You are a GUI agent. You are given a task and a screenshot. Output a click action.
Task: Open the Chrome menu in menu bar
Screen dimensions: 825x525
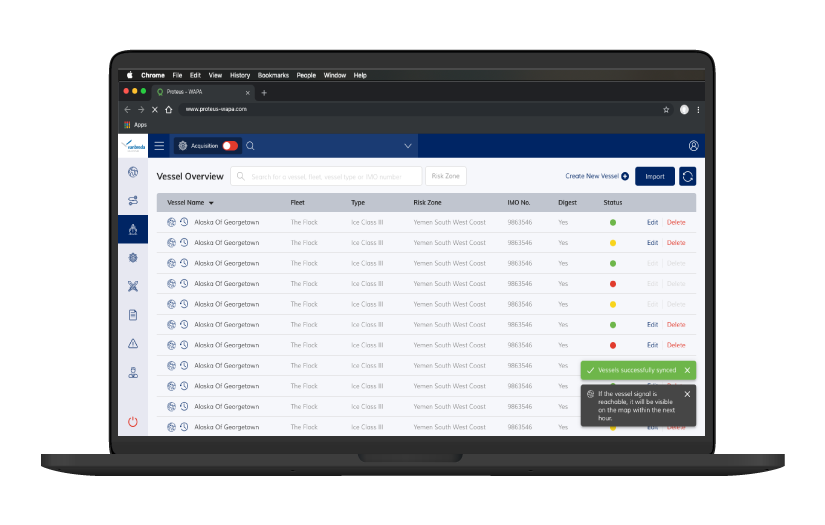[x=153, y=75]
